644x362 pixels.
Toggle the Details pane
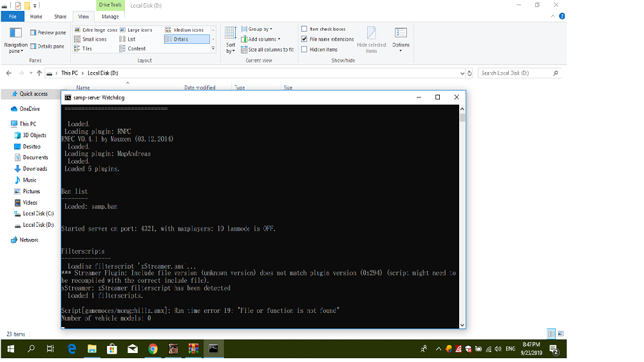(47, 46)
